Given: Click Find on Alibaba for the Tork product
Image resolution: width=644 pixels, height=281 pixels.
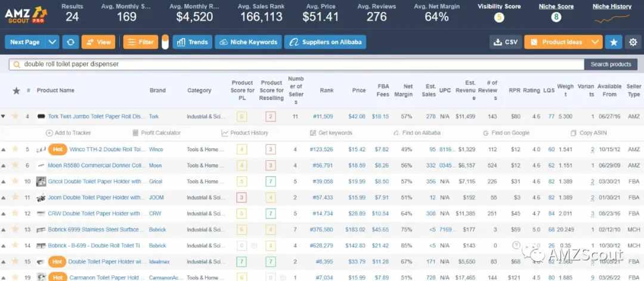Looking at the screenshot, I should tap(417, 133).
